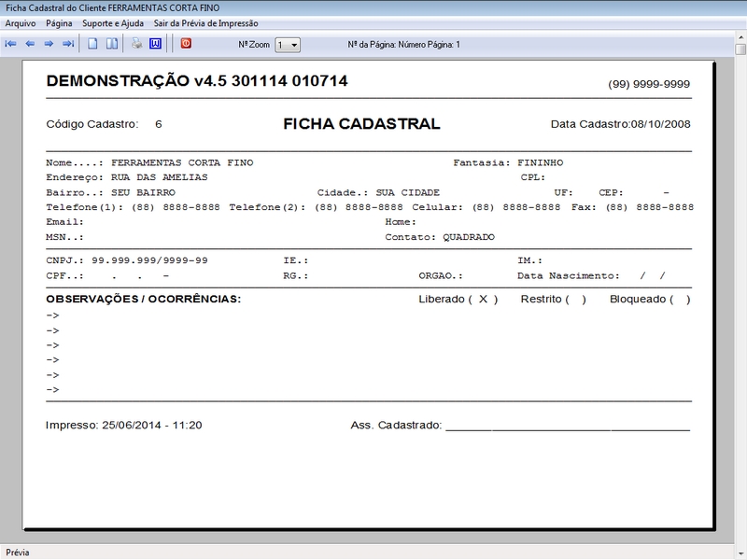Click the vertical scrollbar thumb

pyautogui.click(x=740, y=49)
